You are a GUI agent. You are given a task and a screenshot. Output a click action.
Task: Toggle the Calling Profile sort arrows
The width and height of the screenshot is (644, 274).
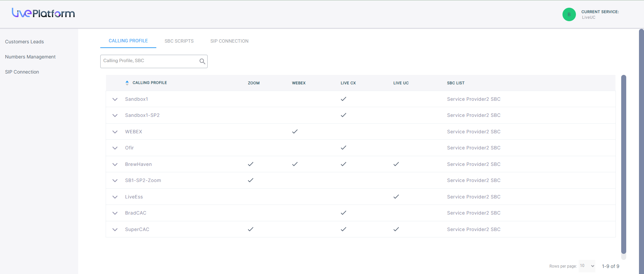(x=127, y=83)
